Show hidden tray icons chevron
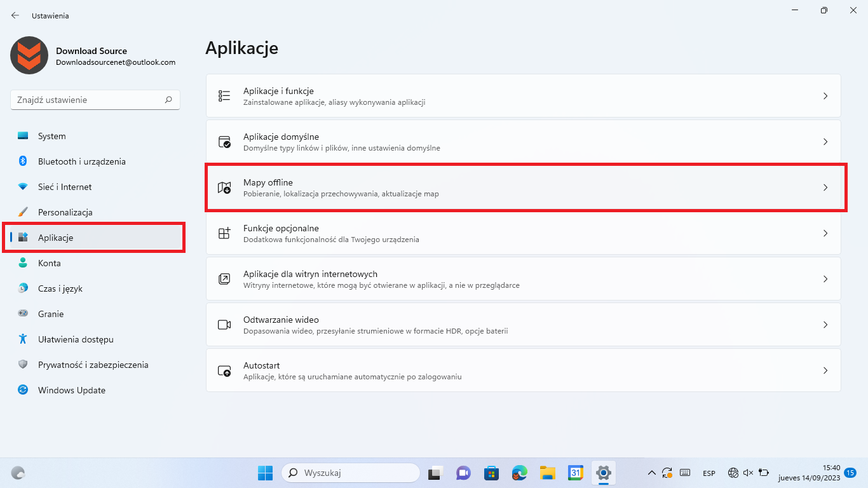 pos(651,473)
